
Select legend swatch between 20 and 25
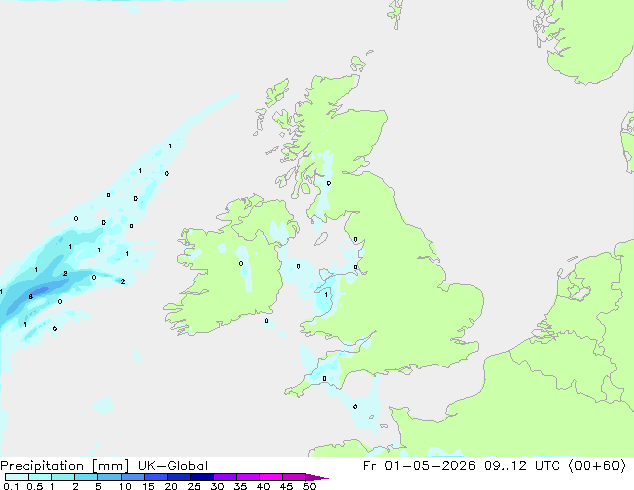pos(179,477)
